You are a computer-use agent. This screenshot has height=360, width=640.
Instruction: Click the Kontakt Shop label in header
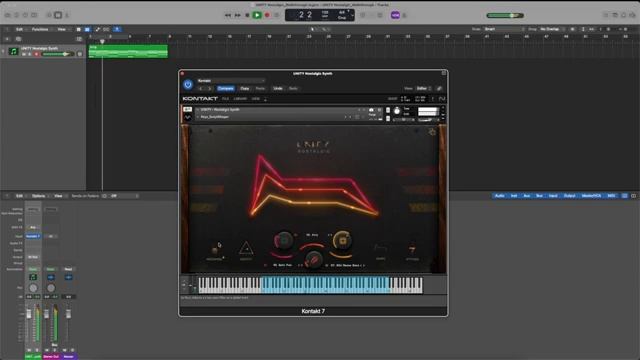click(x=392, y=99)
